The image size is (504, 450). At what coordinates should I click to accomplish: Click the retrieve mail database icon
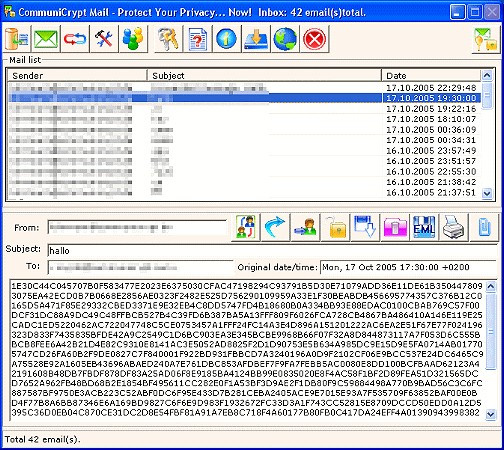tap(17, 39)
